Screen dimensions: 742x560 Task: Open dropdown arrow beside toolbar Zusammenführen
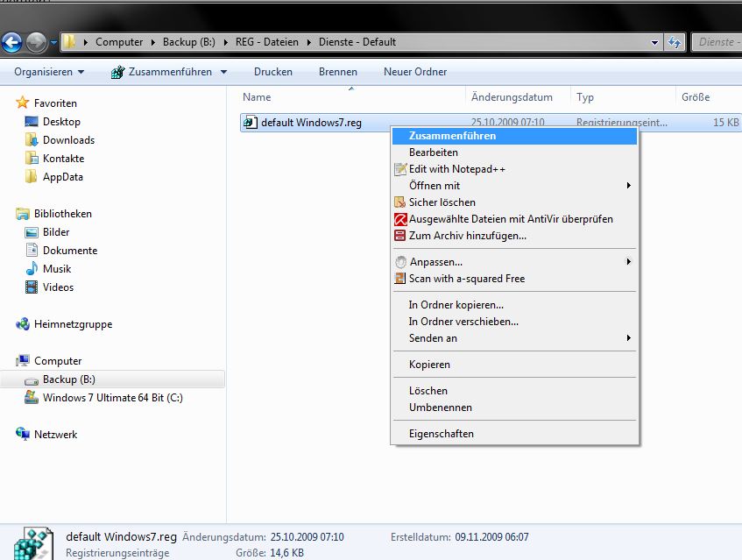tap(224, 72)
